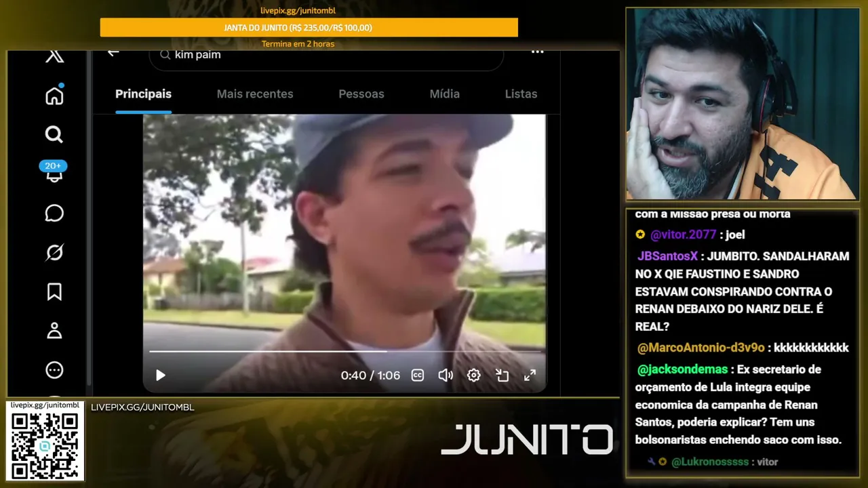
Task: Click the @MarcoAntonio-d3v9o chat username
Action: pos(701,348)
